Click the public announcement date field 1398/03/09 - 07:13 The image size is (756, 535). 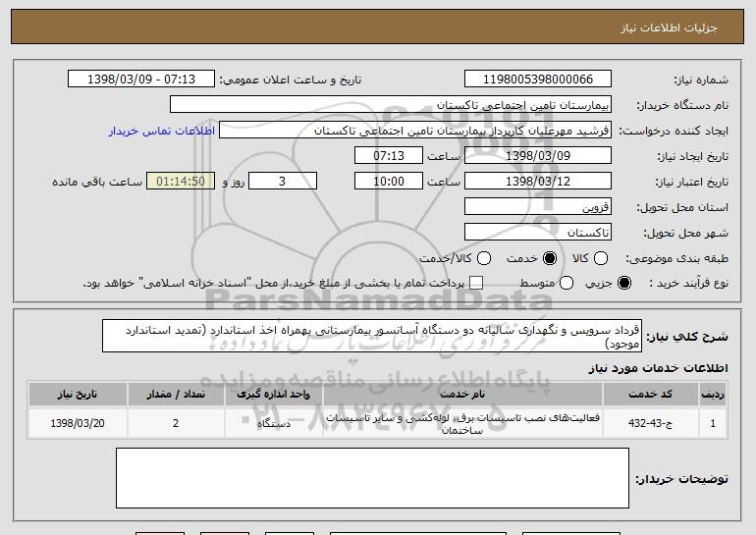coord(141,80)
